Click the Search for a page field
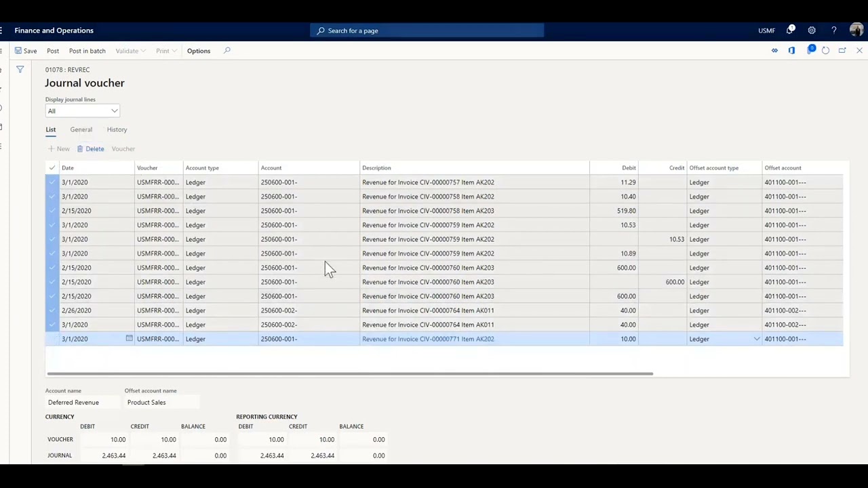Screen dimensions: 868x488 427,30
